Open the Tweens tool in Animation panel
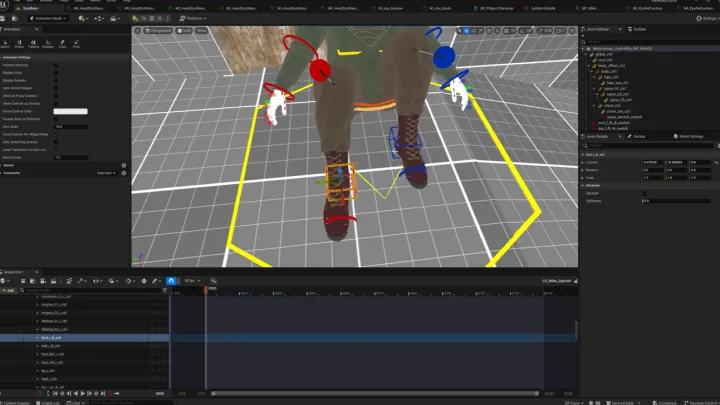 [34, 44]
